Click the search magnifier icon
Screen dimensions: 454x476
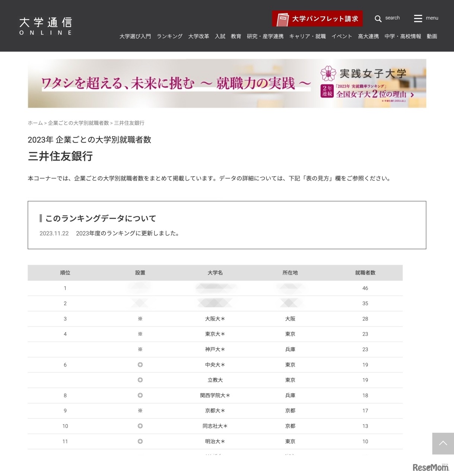click(x=378, y=19)
